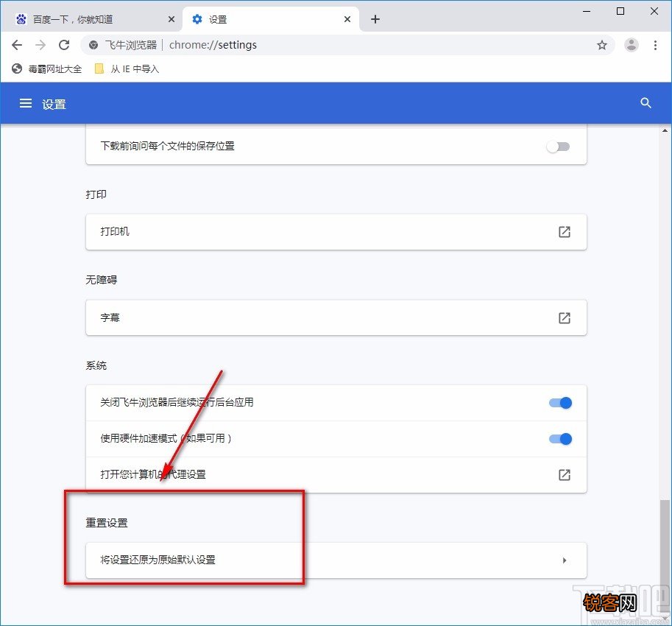Click 下载前询问每个文件的保存位置 label
672x626 pixels.
pos(168,147)
